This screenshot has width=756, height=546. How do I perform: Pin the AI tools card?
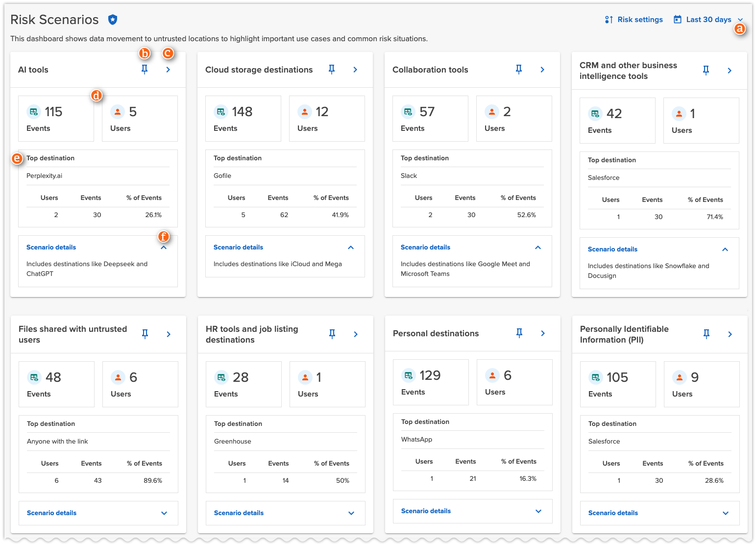[145, 70]
